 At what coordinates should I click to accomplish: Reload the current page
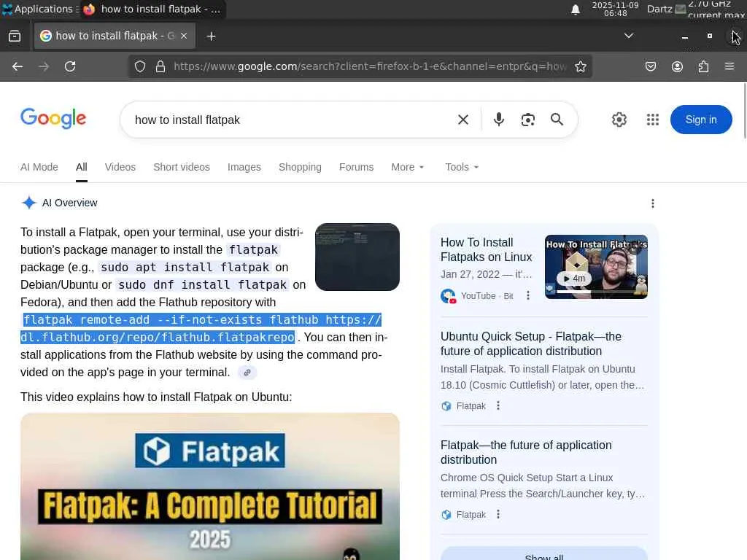tap(70, 66)
